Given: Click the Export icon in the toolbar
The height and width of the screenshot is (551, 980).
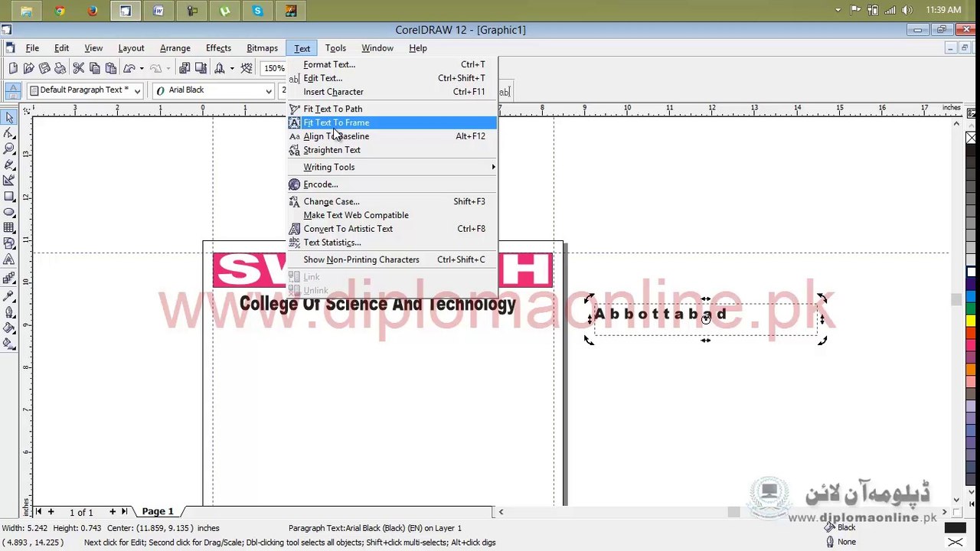Looking at the screenshot, I should pos(201,68).
